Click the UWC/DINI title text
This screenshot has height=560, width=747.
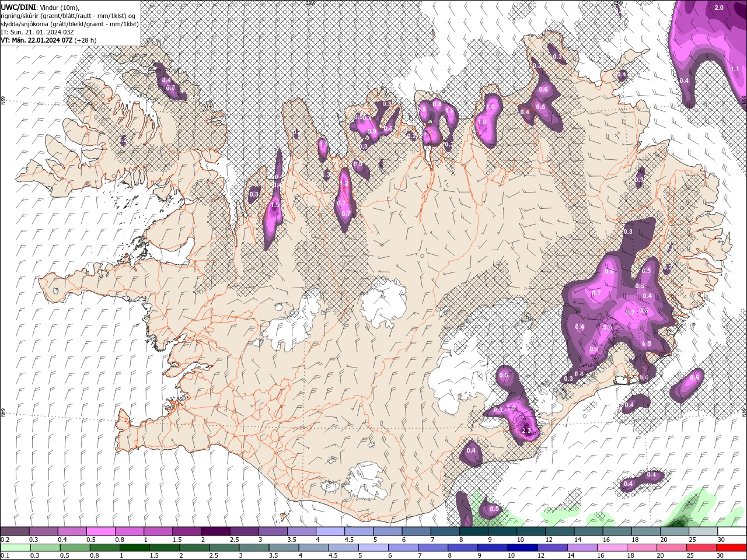(x=19, y=7)
